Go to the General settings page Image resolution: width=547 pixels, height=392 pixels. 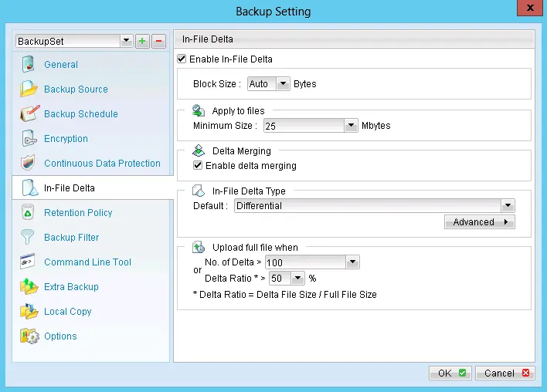point(61,65)
